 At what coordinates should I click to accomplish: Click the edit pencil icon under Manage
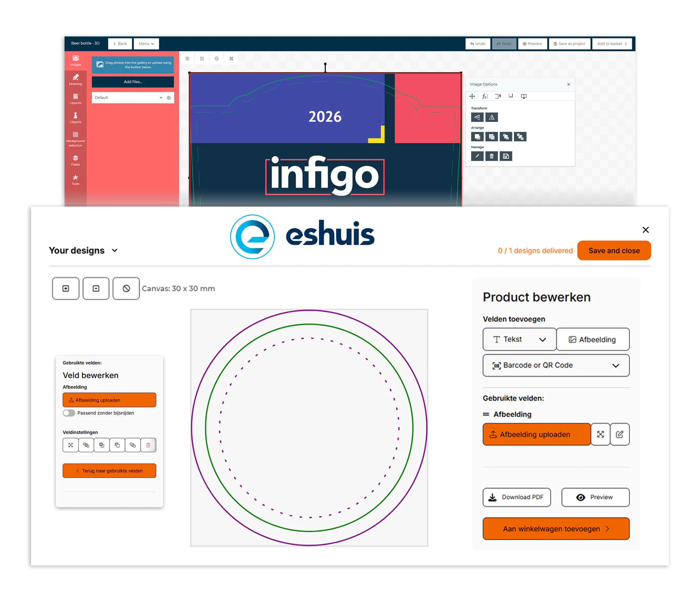477,156
